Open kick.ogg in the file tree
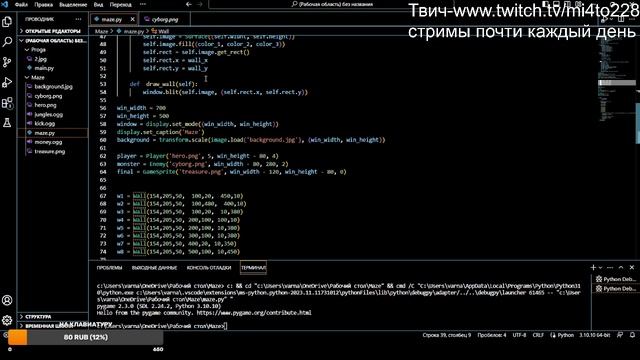This screenshot has height=360, width=640. (44, 124)
